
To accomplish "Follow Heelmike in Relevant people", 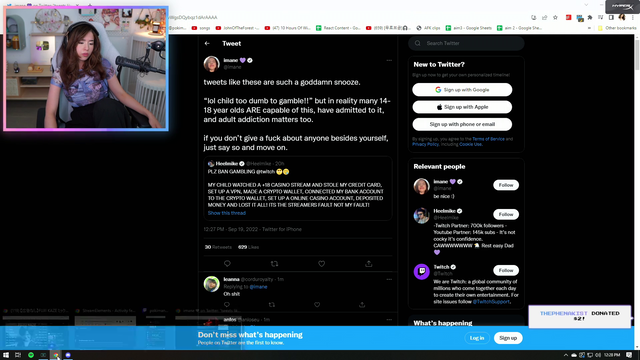I will point(506,214).
